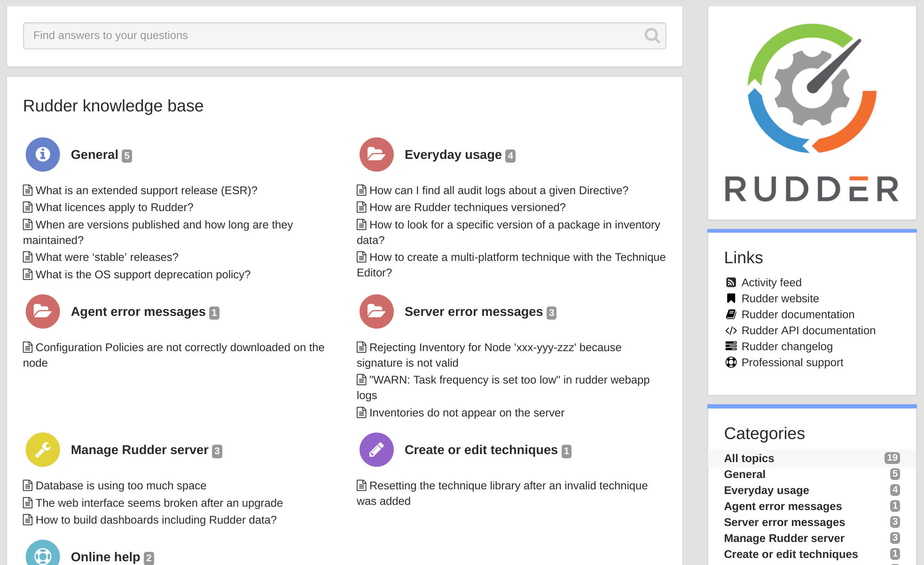
Task: Click the General category info icon
Action: (x=43, y=154)
